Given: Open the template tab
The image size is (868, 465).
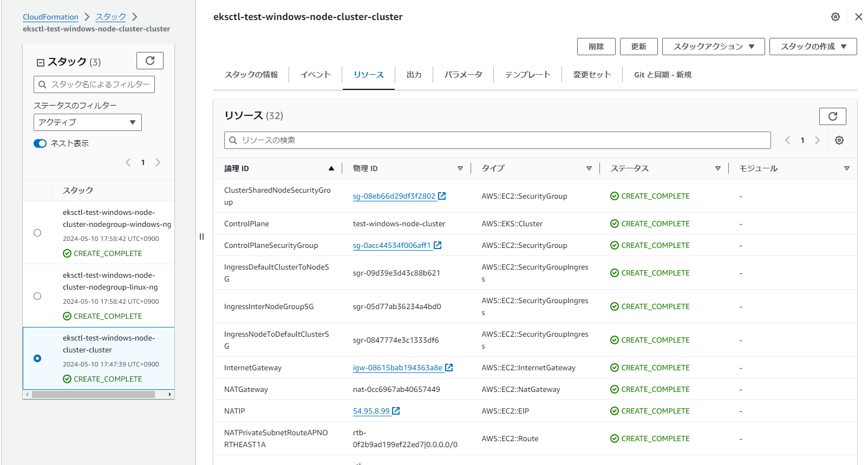Looking at the screenshot, I should [x=527, y=75].
